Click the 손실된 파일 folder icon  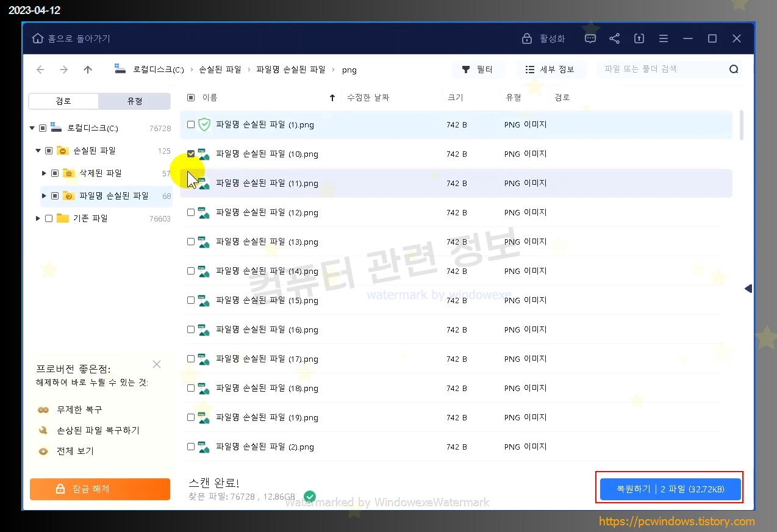(x=62, y=151)
